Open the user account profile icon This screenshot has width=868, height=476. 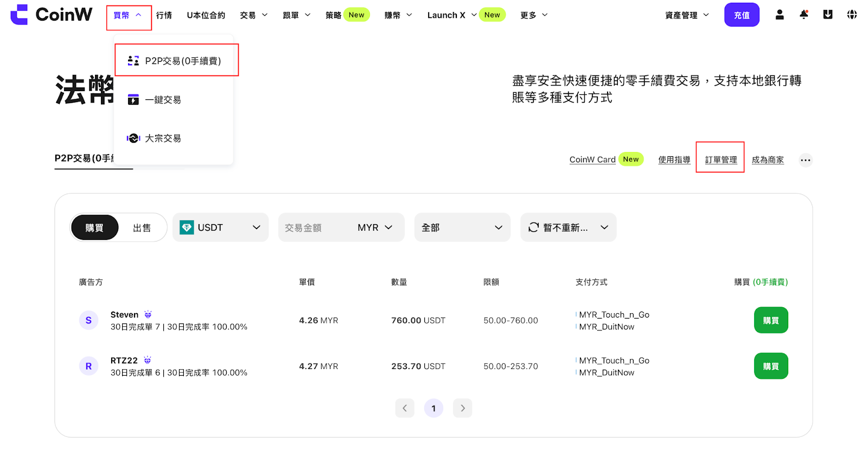(780, 15)
